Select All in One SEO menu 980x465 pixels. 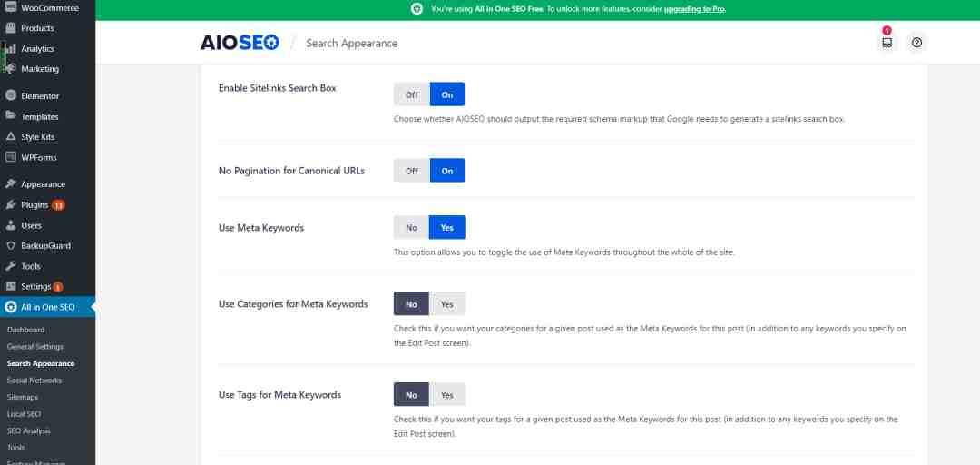[x=47, y=307]
